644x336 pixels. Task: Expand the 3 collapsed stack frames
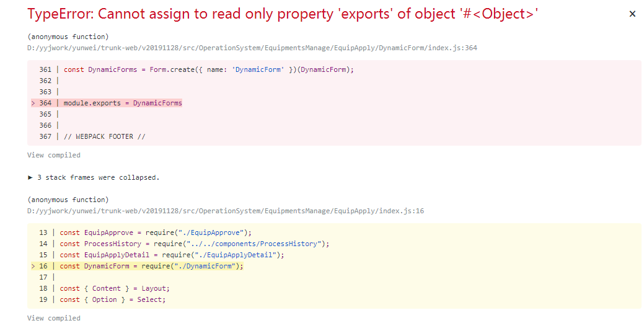(94, 177)
